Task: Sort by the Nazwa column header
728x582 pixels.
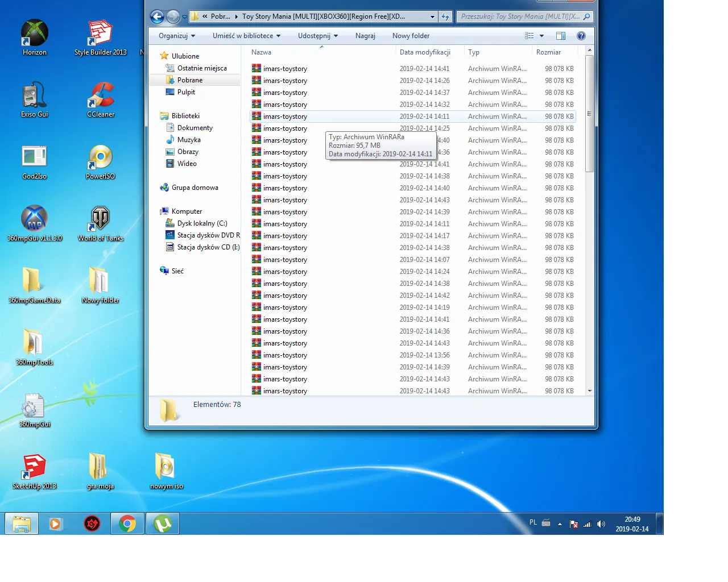Action: [x=322, y=52]
